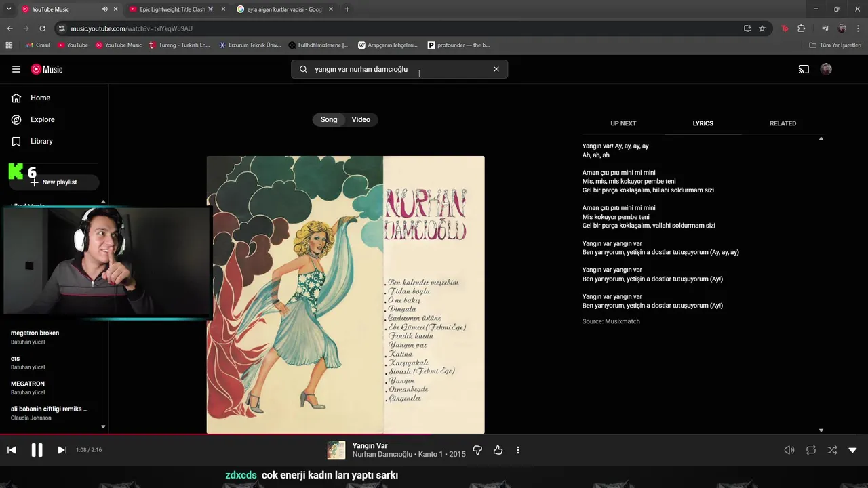
Task: Click the song title Yangın Var in the player bar
Action: (370, 445)
